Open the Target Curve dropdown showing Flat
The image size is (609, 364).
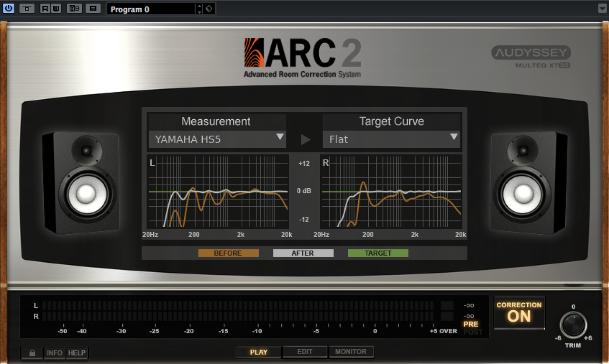point(392,139)
